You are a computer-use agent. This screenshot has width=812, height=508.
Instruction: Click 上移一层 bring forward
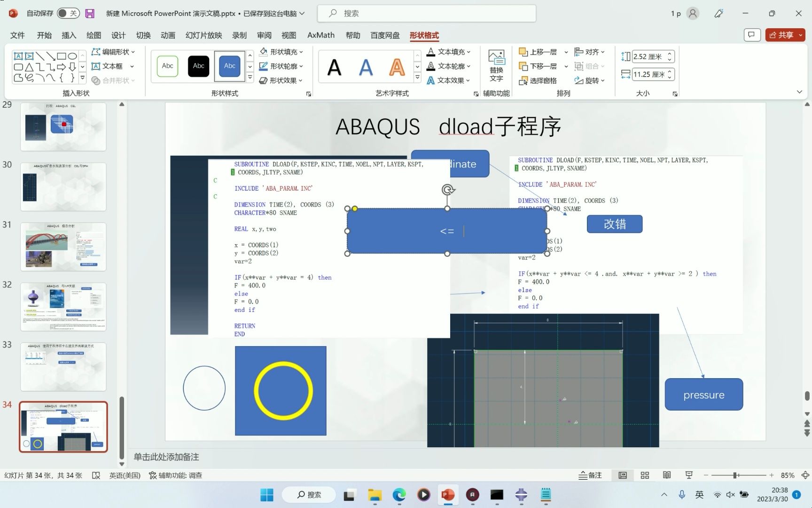coord(538,52)
